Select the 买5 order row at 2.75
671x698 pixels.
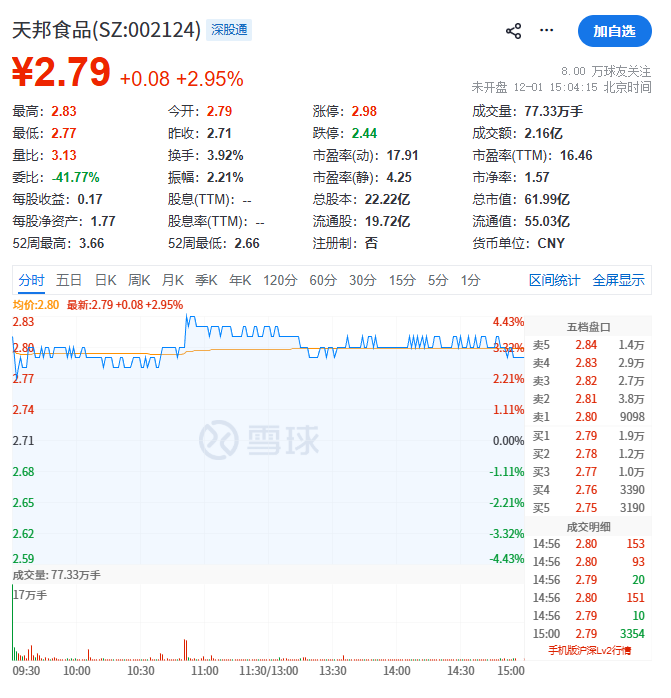tap(588, 508)
